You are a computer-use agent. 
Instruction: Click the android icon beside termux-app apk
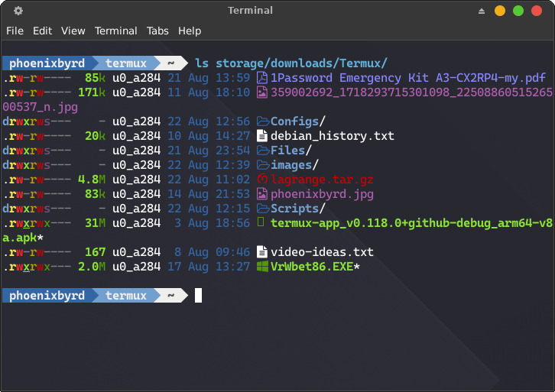(x=261, y=222)
